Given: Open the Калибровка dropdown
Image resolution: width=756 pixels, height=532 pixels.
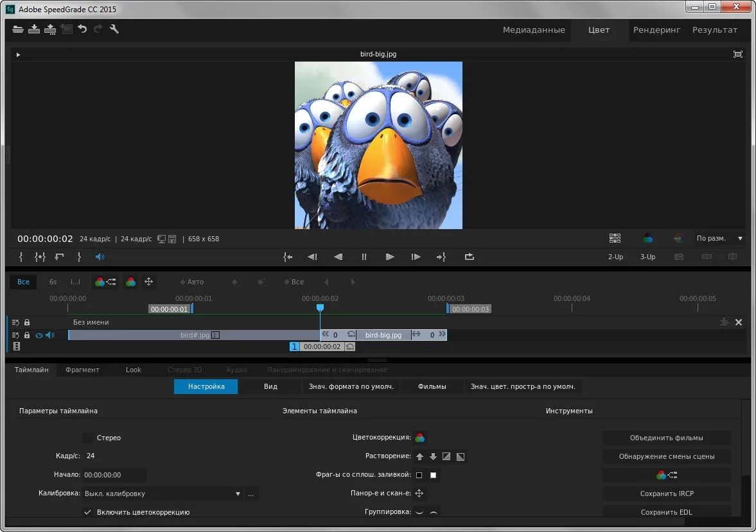Looking at the screenshot, I should [163, 493].
